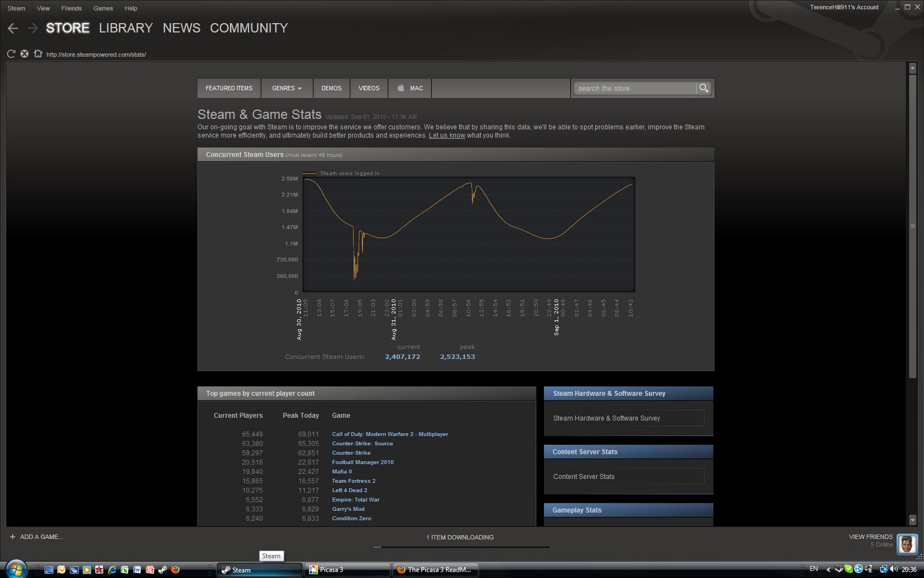Click the Steam taskbar button
Screen dimensions: 924x578
[259, 570]
